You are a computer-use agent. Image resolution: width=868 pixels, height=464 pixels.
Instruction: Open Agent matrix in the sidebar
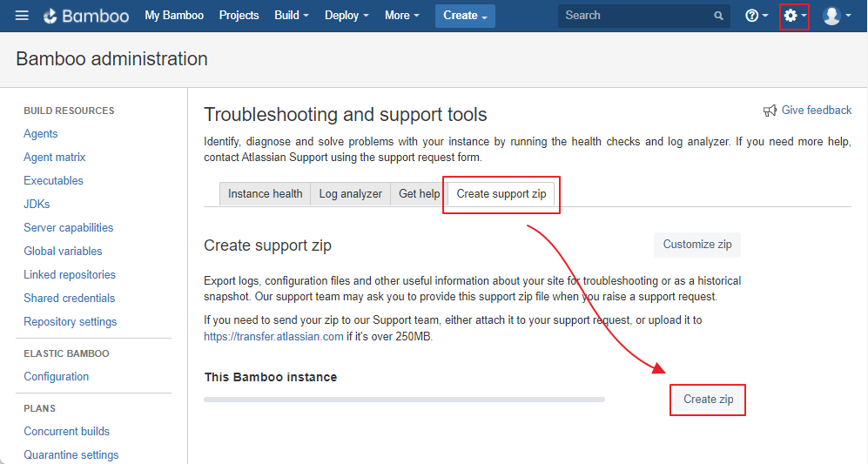tap(54, 158)
